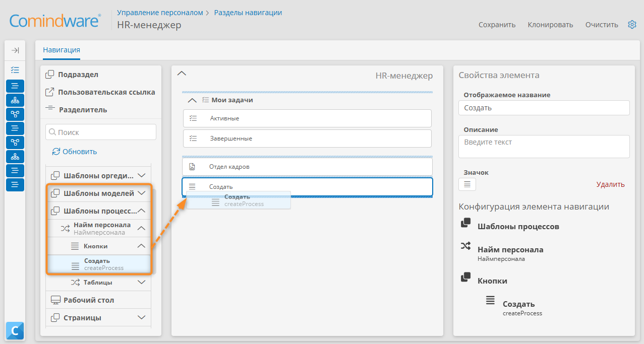Image resolution: width=644 pixels, height=344 pixels.
Task: Click the Сохранить button
Action: pyautogui.click(x=497, y=24)
